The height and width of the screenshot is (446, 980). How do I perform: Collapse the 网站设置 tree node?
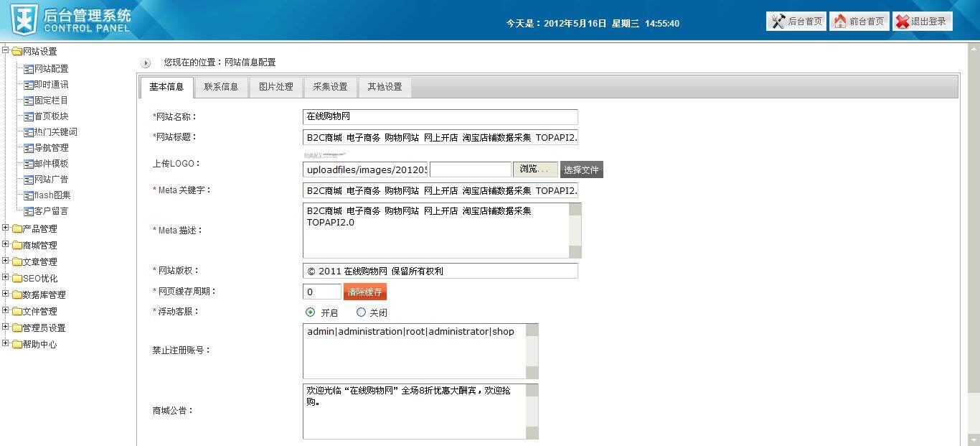(5, 51)
